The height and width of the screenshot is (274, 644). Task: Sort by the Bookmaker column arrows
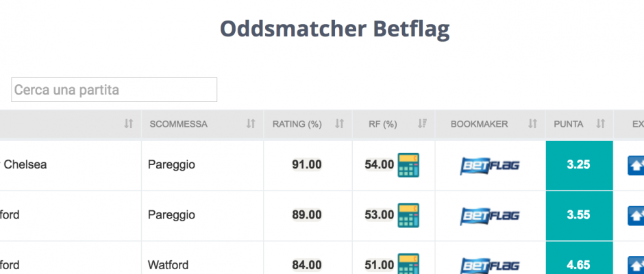coord(533,124)
